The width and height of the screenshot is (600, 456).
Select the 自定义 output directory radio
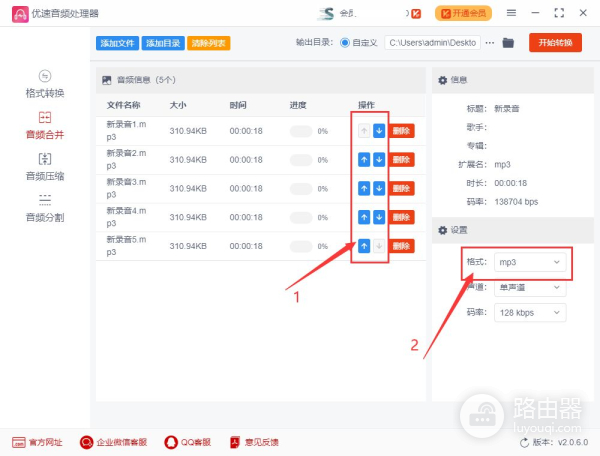pyautogui.click(x=345, y=43)
